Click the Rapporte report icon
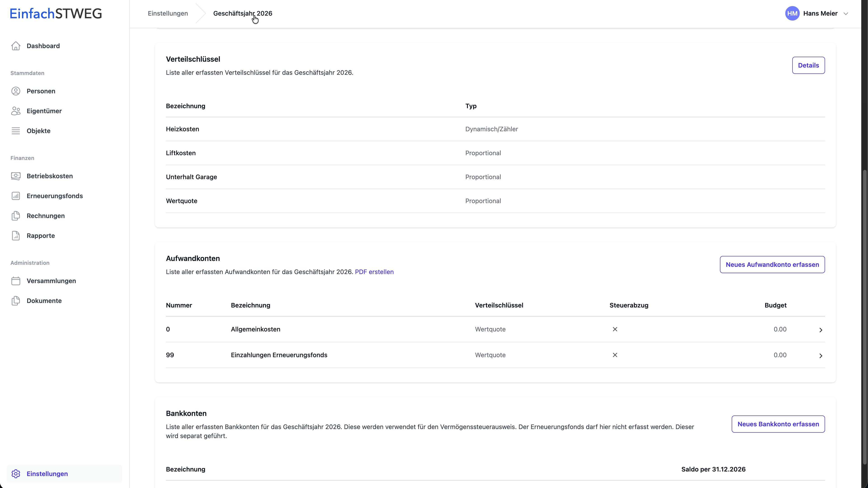This screenshot has width=868, height=488. pyautogui.click(x=16, y=235)
